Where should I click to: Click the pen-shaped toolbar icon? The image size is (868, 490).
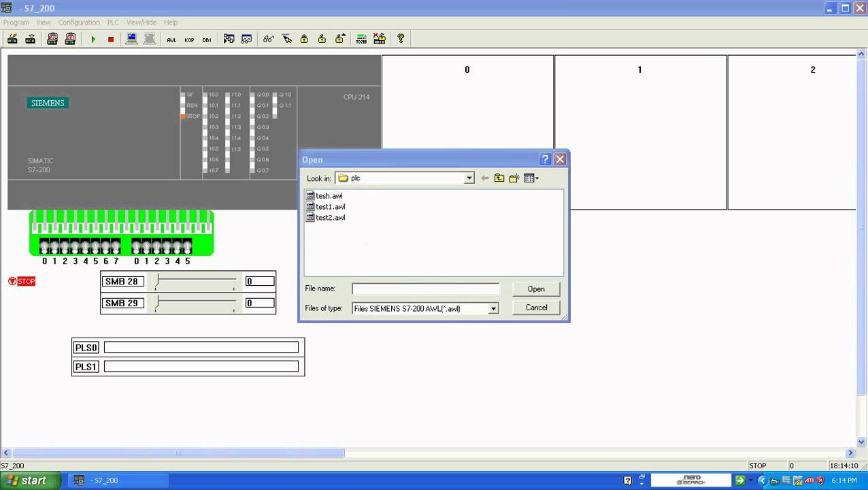click(x=286, y=39)
